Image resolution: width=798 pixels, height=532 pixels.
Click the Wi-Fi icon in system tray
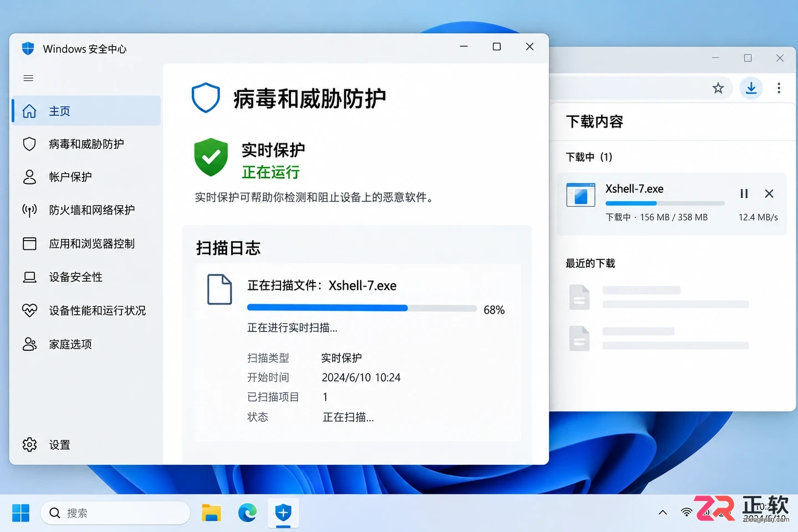point(687,513)
